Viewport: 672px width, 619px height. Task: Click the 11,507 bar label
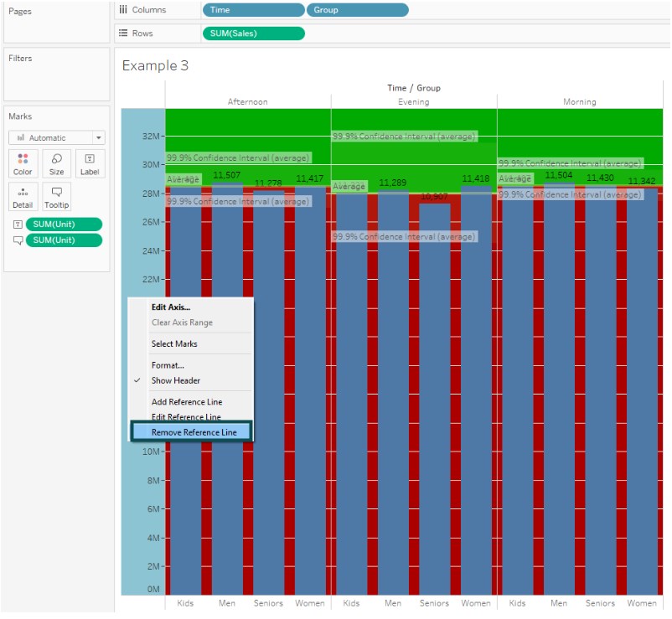tap(227, 175)
